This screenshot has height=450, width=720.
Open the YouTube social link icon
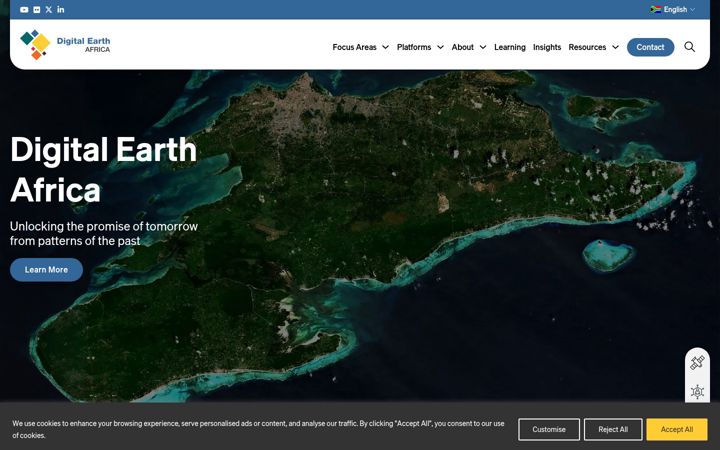(x=24, y=10)
